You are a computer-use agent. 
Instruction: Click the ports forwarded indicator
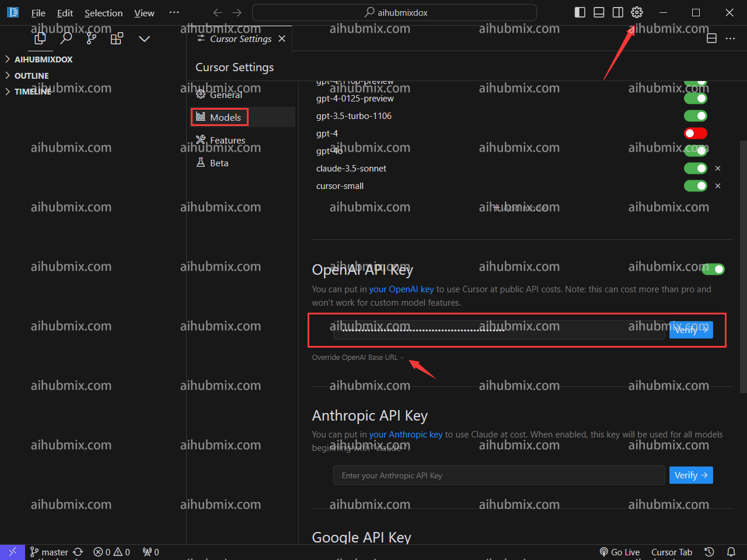pos(151,552)
